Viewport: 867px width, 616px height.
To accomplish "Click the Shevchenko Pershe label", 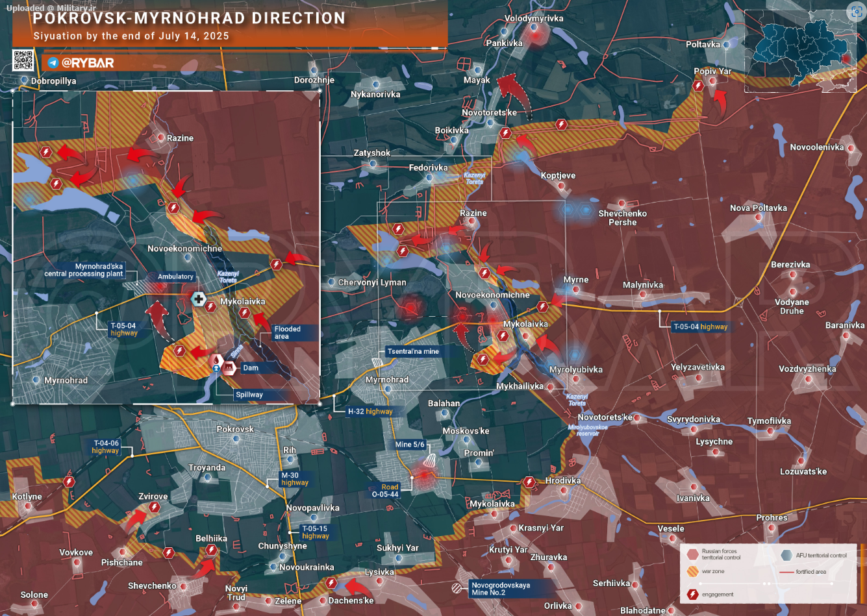I will (623, 217).
